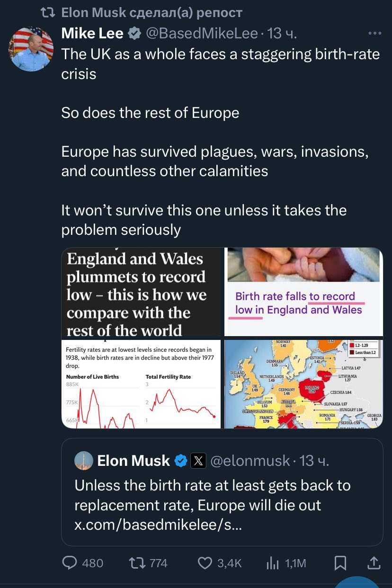Viewport: 392px width, 588px height.
Task: View the Birth rate falls article image
Action: point(303,292)
